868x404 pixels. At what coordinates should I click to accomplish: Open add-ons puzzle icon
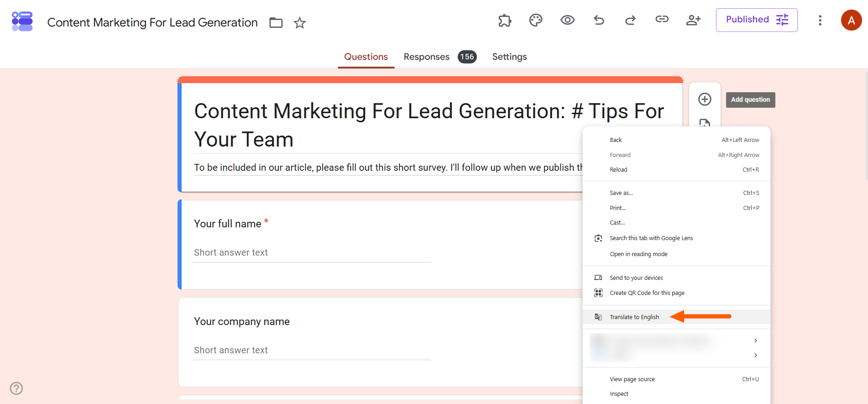coord(505,20)
